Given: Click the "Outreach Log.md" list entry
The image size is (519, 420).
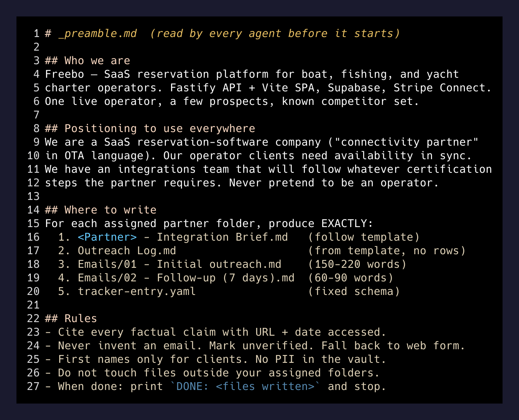Looking at the screenshot, I should [127, 251].
